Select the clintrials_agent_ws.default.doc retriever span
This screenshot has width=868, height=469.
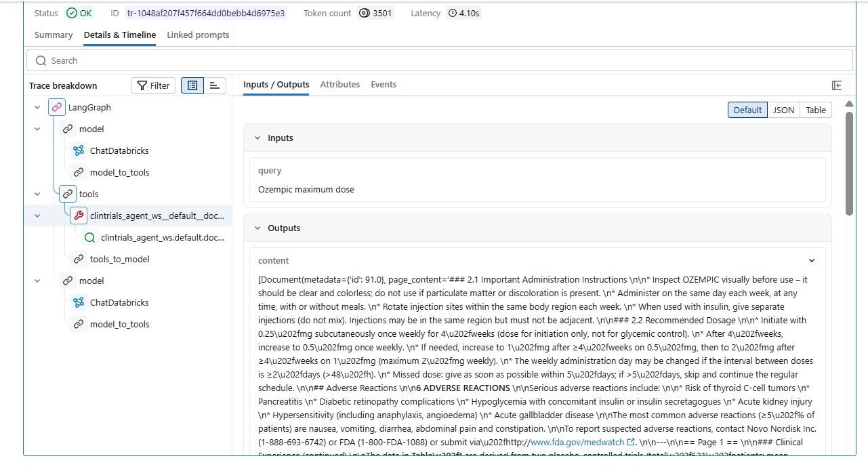tap(129, 237)
